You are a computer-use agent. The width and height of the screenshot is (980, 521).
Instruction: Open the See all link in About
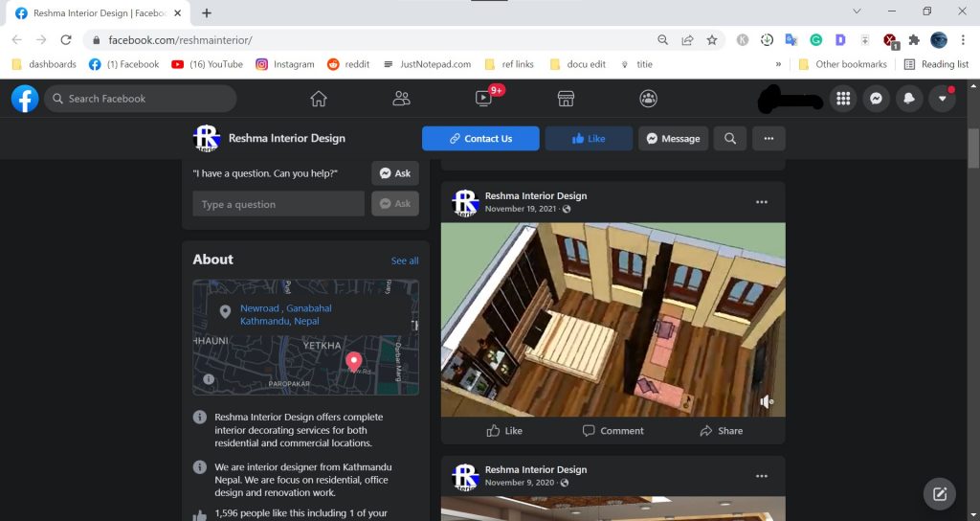pyautogui.click(x=405, y=260)
